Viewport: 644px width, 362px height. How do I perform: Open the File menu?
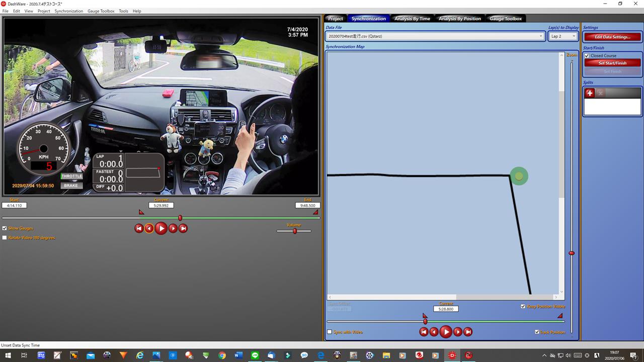[x=6, y=11]
